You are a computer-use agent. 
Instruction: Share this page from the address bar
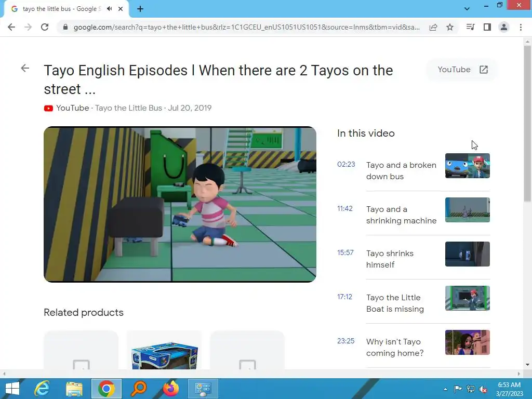coord(433,27)
